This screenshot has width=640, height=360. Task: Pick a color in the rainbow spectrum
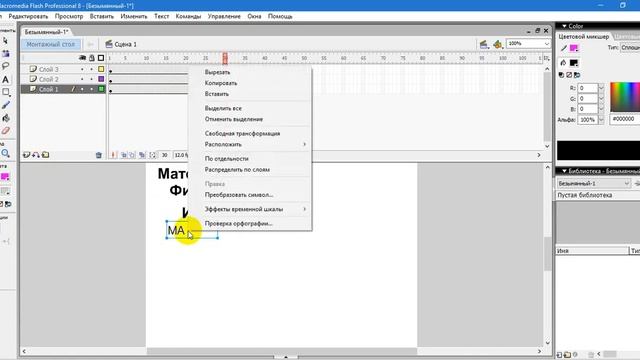click(625, 97)
